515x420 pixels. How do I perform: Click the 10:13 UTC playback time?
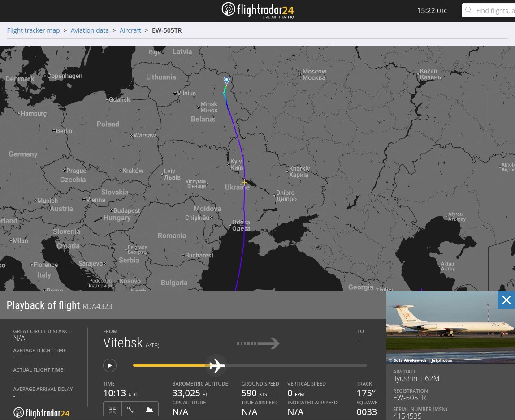click(x=120, y=393)
